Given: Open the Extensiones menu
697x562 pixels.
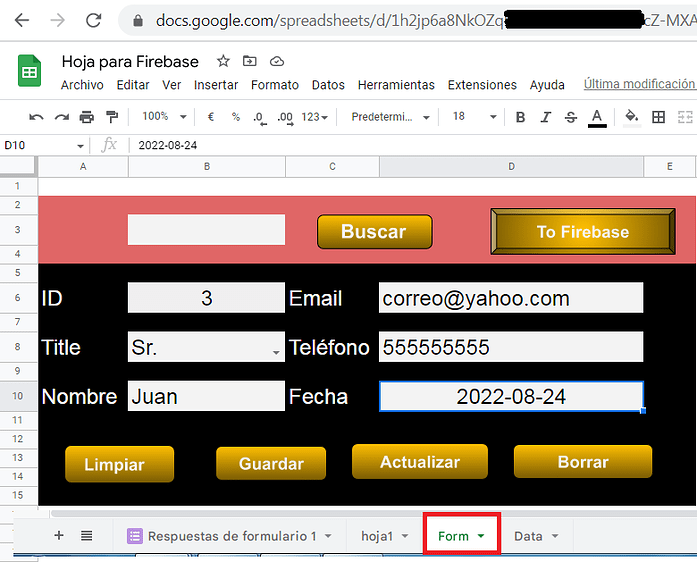Looking at the screenshot, I should click(482, 85).
